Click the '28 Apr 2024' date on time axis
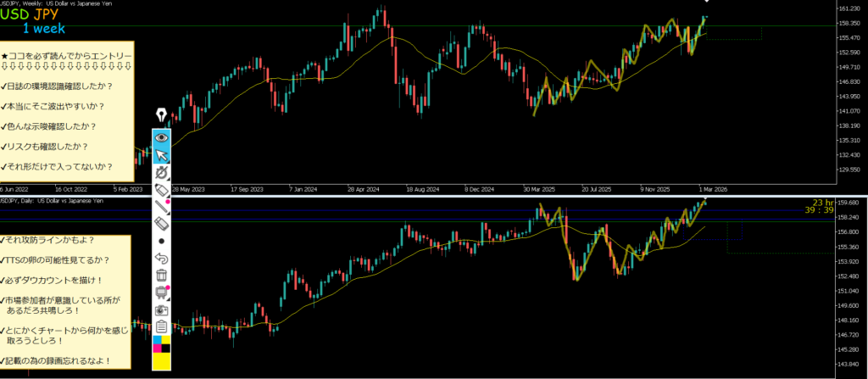Viewport: 868px width, 379px height. pyautogui.click(x=363, y=189)
